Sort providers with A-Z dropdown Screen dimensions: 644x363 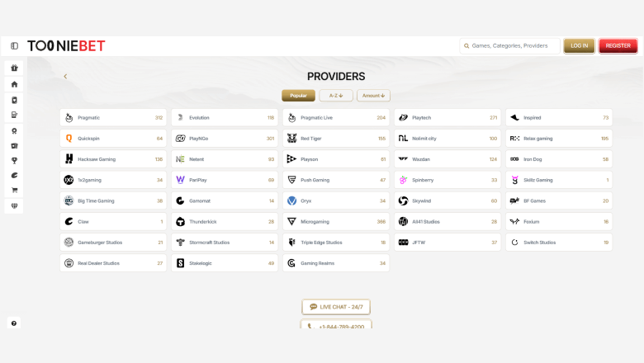[336, 96]
